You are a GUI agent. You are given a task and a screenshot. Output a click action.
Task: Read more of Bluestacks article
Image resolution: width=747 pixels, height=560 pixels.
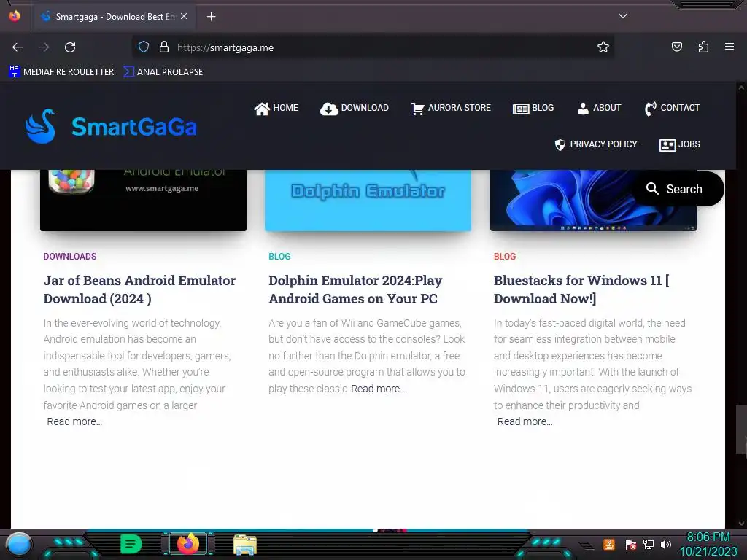pos(525,421)
